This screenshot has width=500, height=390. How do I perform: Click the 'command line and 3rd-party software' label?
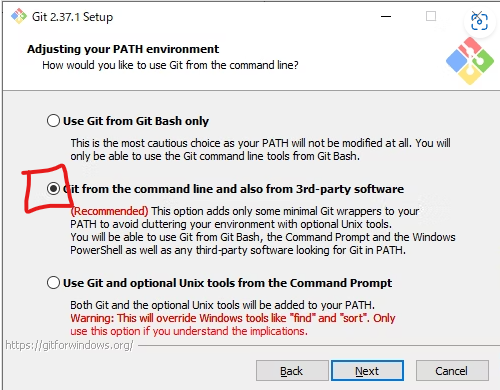pos(233,189)
